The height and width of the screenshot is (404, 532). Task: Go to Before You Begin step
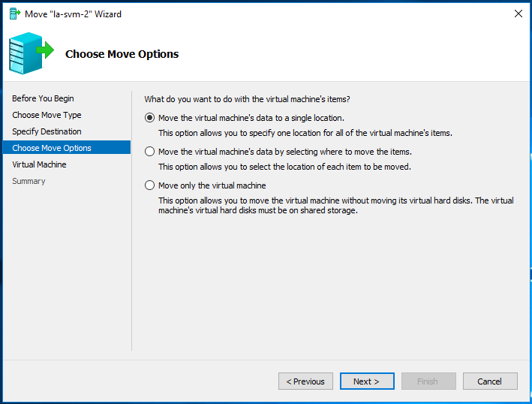pyautogui.click(x=43, y=98)
